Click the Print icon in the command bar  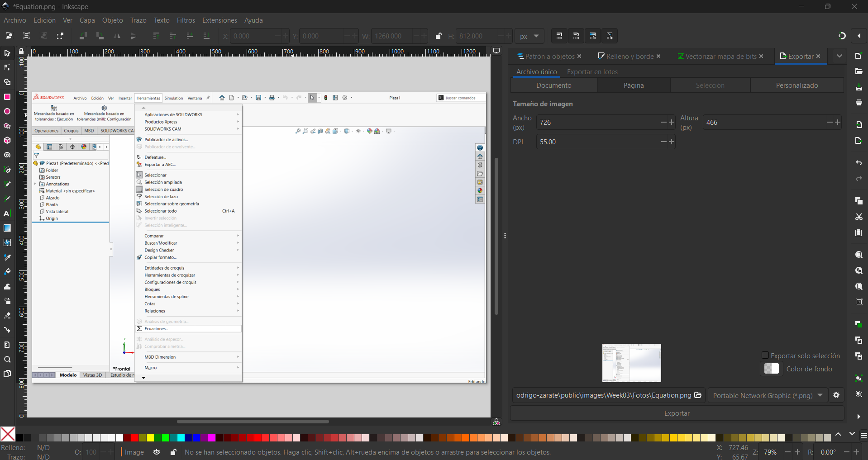[858, 103]
